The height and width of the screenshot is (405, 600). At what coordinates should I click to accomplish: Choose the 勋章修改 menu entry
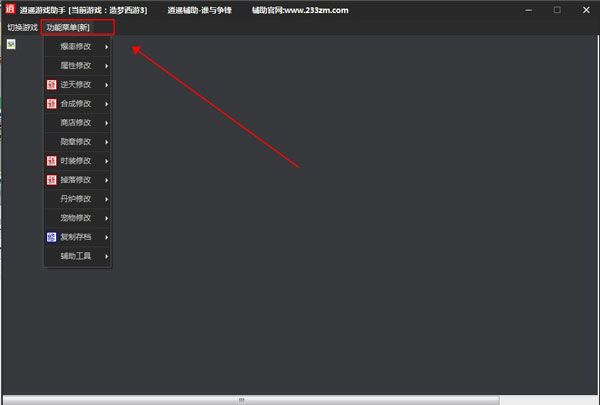[x=78, y=142]
